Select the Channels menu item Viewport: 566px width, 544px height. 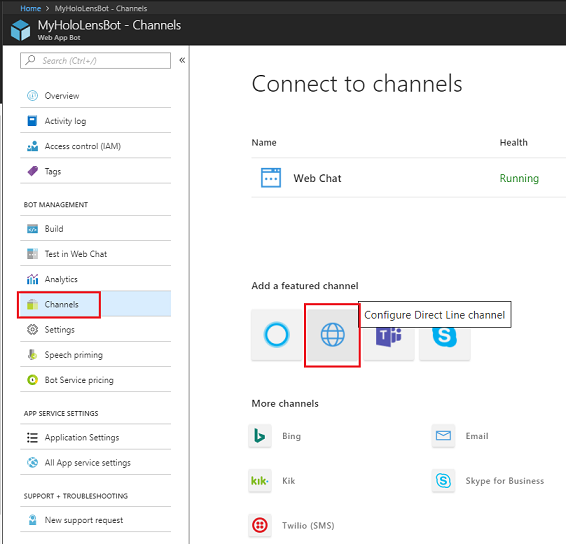(95, 304)
